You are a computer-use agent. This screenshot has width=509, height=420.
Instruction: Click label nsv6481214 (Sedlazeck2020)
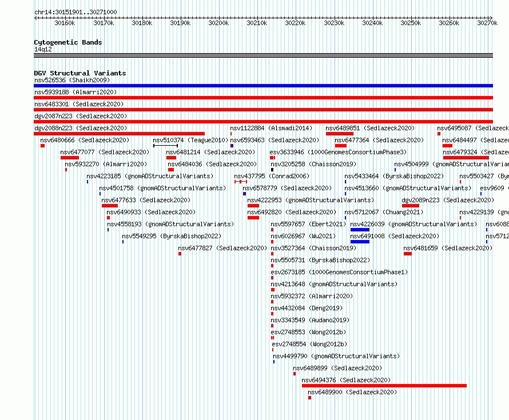coord(210,152)
